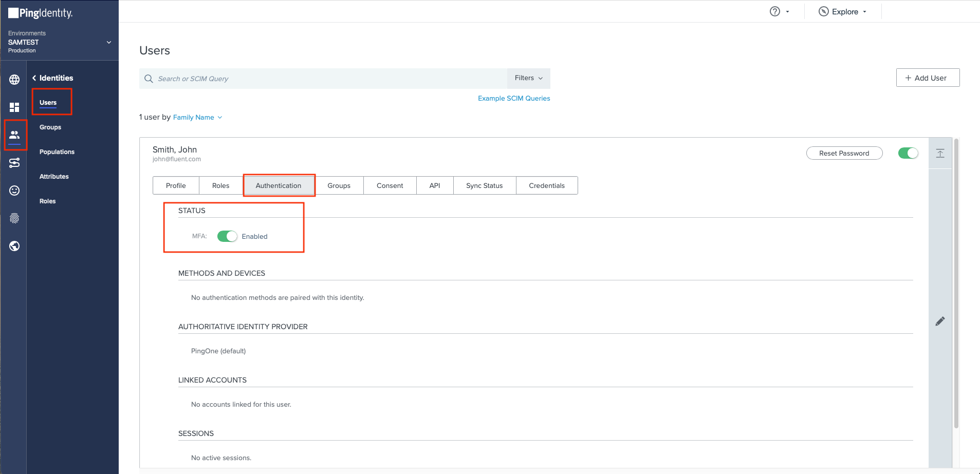Open the fingerprint security icon

point(14,218)
